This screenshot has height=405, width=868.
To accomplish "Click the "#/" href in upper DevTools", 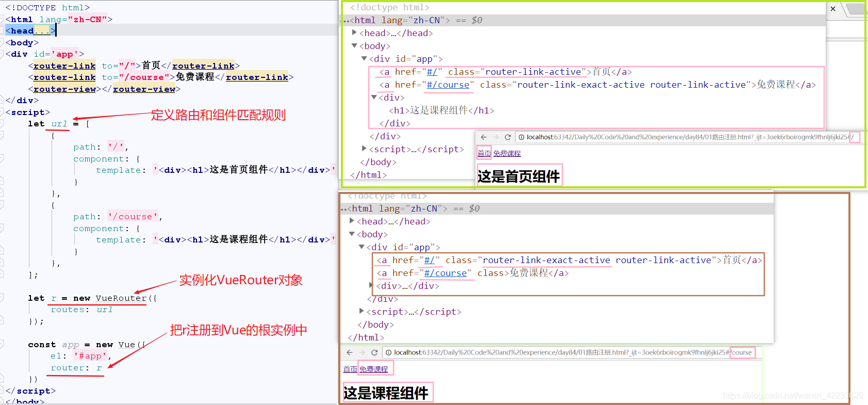I will [432, 72].
